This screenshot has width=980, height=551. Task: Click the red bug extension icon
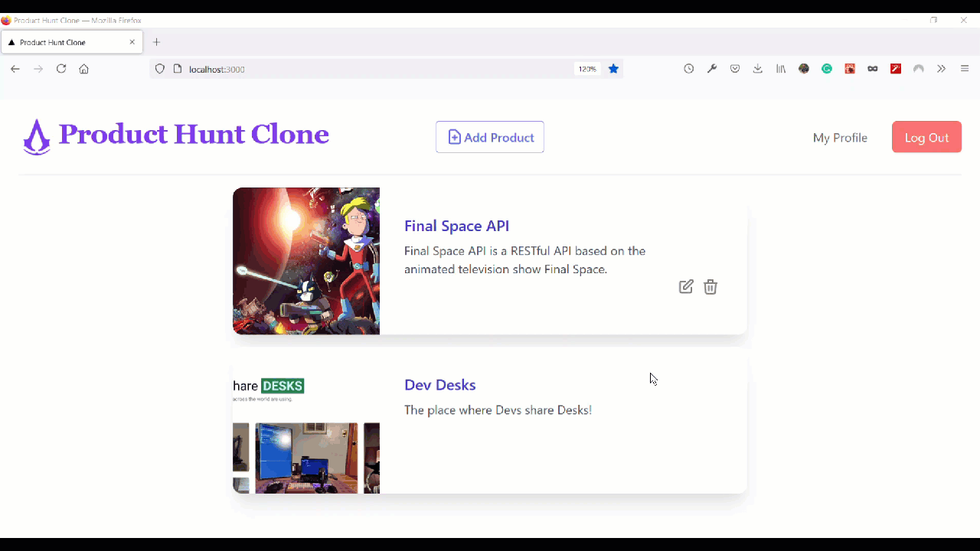click(850, 69)
